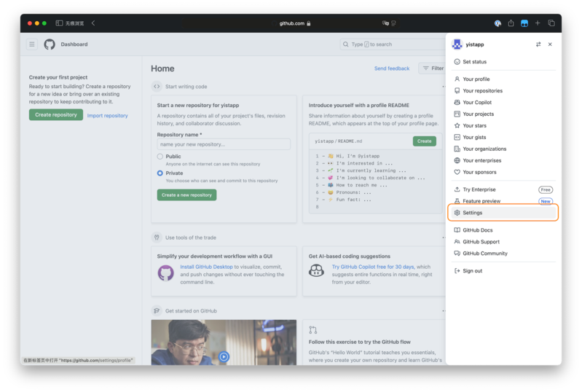The width and height of the screenshot is (582, 392).
Task: Click the GitHub Desktop purple logo
Action: click(x=165, y=273)
